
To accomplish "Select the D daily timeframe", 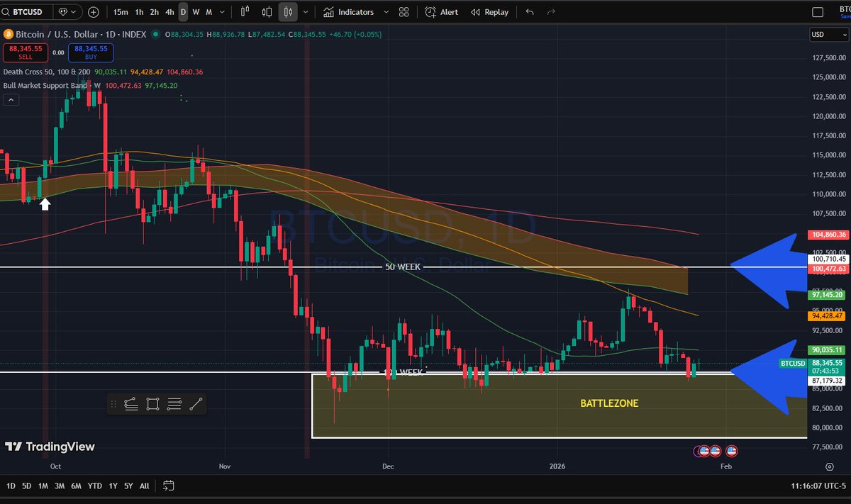I will (x=183, y=12).
